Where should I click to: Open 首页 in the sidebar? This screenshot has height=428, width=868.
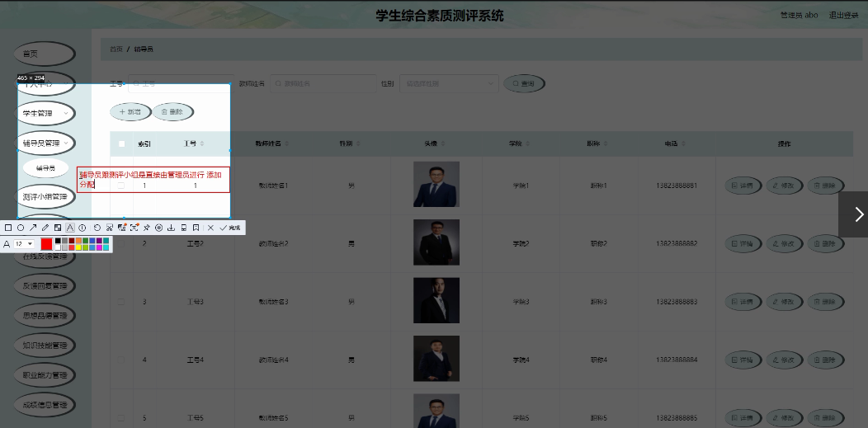(x=45, y=54)
